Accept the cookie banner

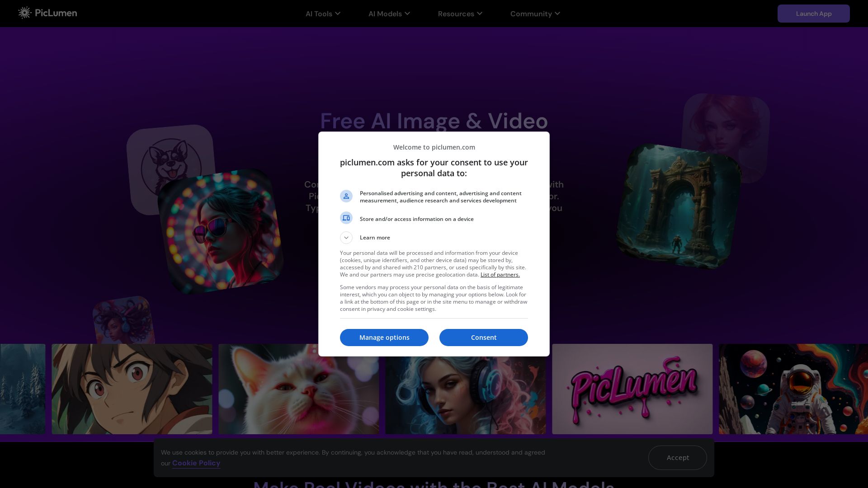[x=677, y=458]
